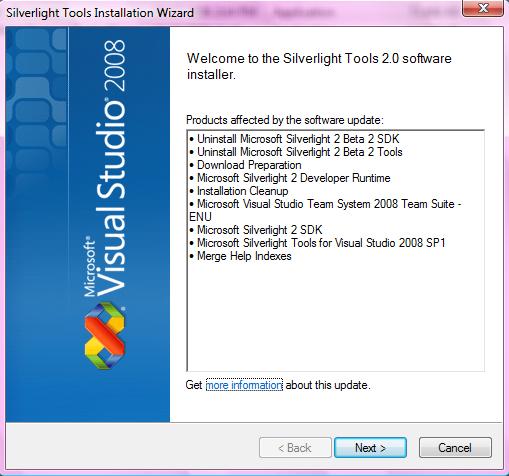Click the Next button
Viewport: 509px width, 476px height.
pos(370,448)
